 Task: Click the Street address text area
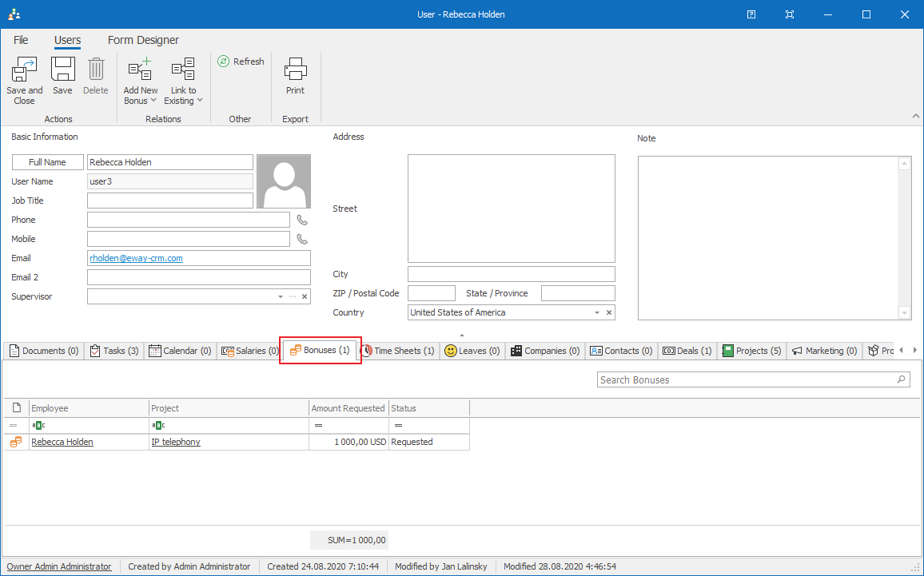pos(512,209)
